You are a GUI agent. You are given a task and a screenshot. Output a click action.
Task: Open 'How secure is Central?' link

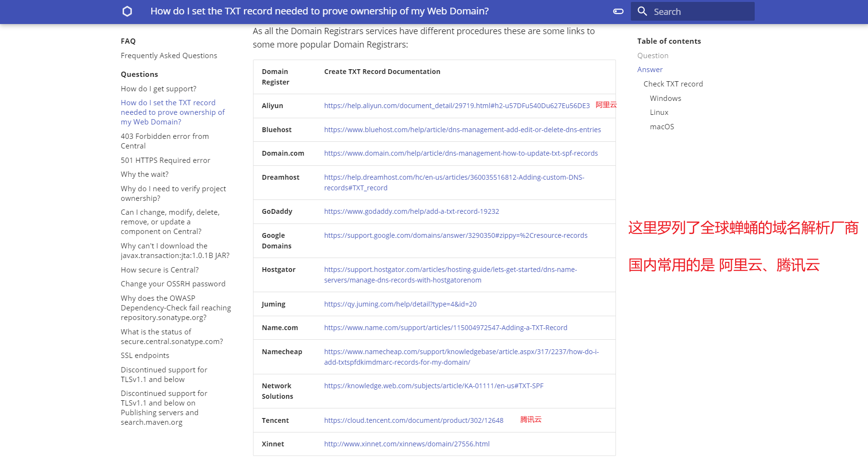[x=160, y=270]
